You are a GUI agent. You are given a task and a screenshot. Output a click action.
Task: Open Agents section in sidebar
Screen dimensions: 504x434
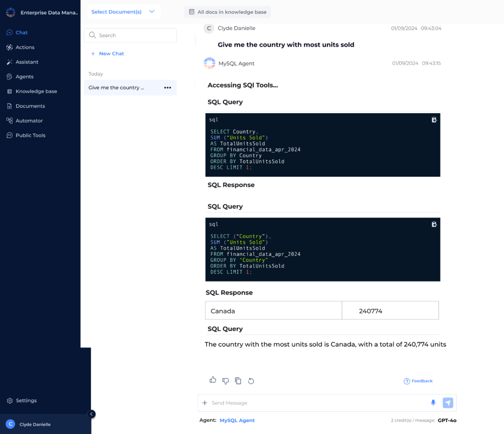[24, 77]
